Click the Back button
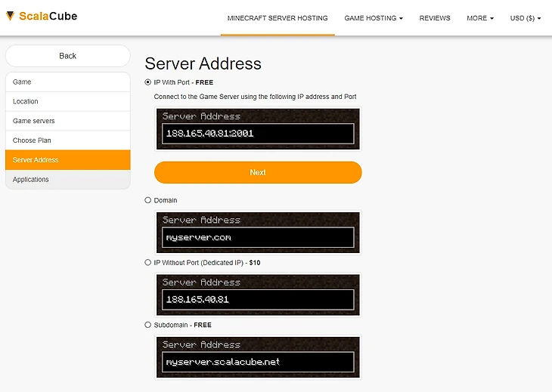Image resolution: width=552 pixels, height=392 pixels. point(68,56)
